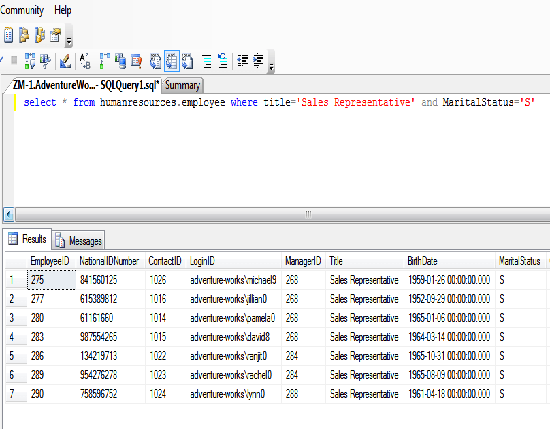550x429 pixels.
Task: Click BirthDate cell 1965-10-31 00:00:00.000
Action: 449,356
